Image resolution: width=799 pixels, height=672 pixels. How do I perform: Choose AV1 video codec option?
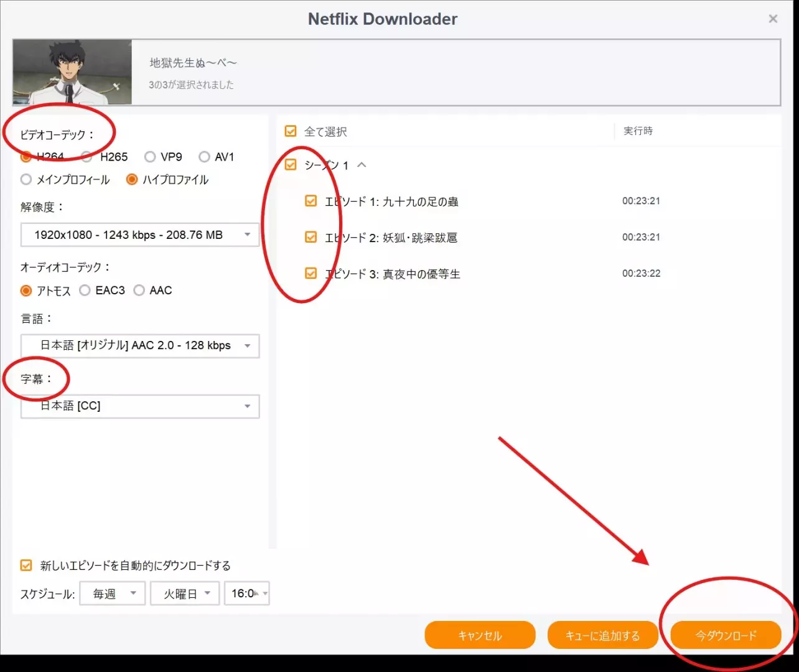pos(204,157)
